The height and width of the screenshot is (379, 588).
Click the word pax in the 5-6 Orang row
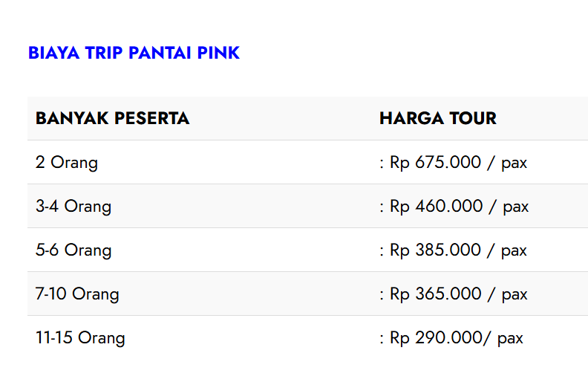514,250
